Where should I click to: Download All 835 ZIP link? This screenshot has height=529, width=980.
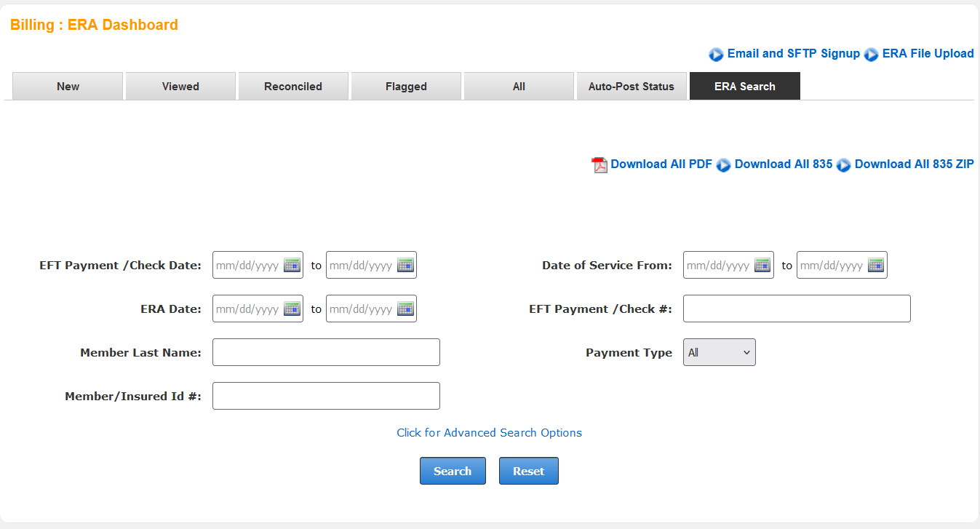pos(914,164)
